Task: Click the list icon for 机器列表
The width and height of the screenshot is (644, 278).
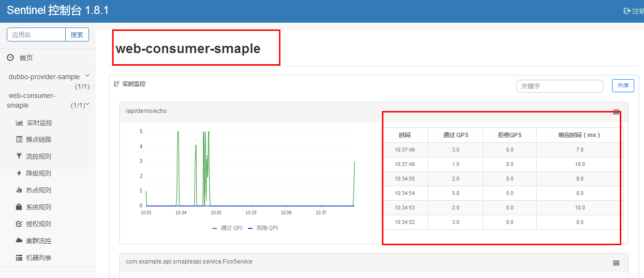Action: tap(19, 258)
